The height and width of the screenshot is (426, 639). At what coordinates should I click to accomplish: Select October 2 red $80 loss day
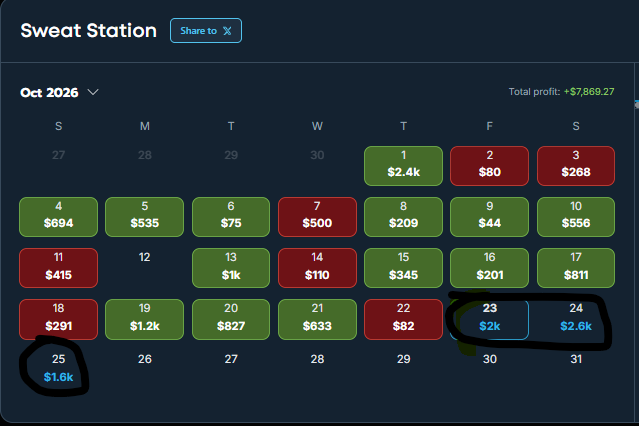click(x=489, y=166)
